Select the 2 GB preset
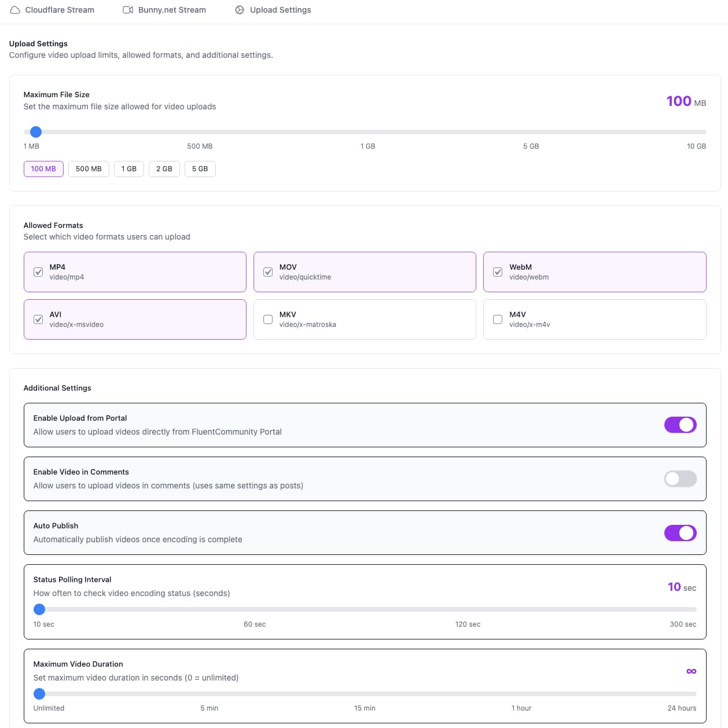The width and height of the screenshot is (728, 728). pos(164,168)
